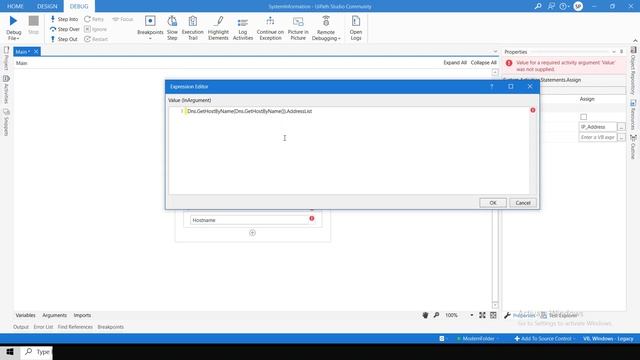Open the Windows Start menu
640x360 pixels.
pyautogui.click(x=10, y=352)
